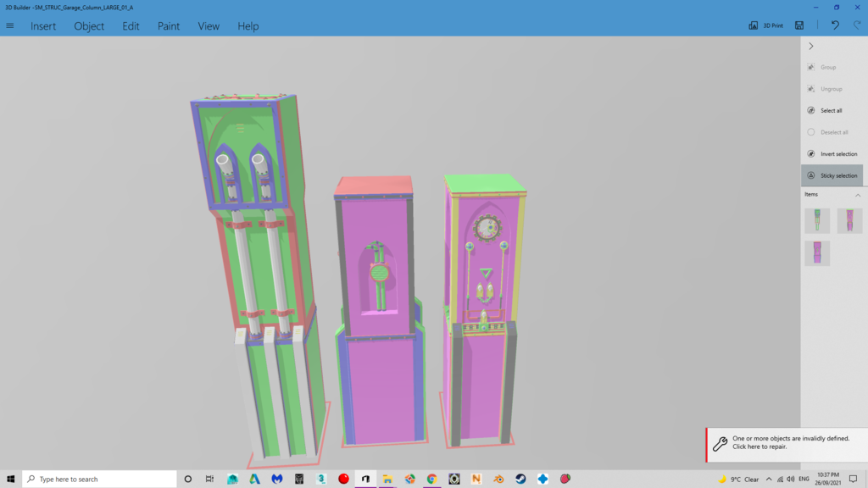The image size is (868, 488).
Task: Collapse the Items list section
Action: (x=857, y=195)
